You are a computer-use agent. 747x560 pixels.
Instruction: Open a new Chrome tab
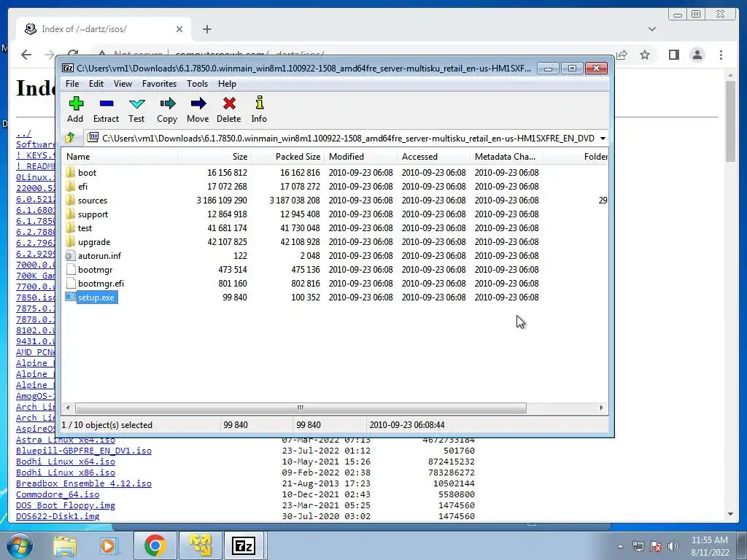206,29
